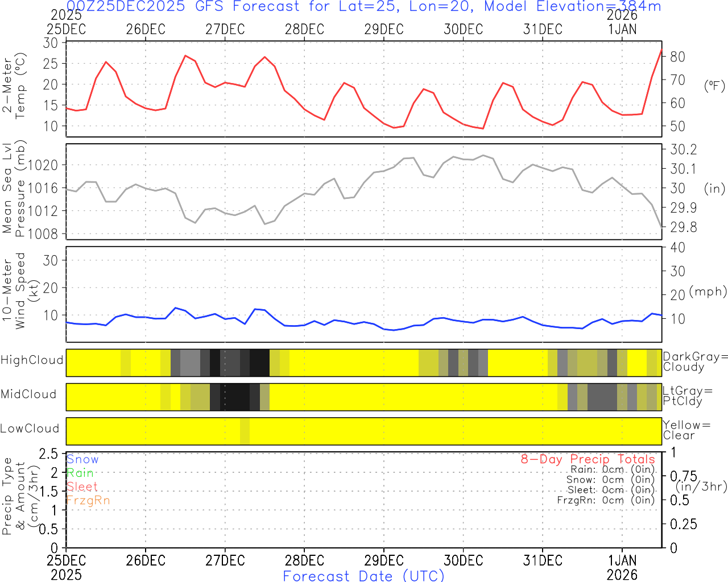Viewport: 728px width, 582px height.
Task: Pick 30DEC on the top date axis
Action: click(463, 30)
